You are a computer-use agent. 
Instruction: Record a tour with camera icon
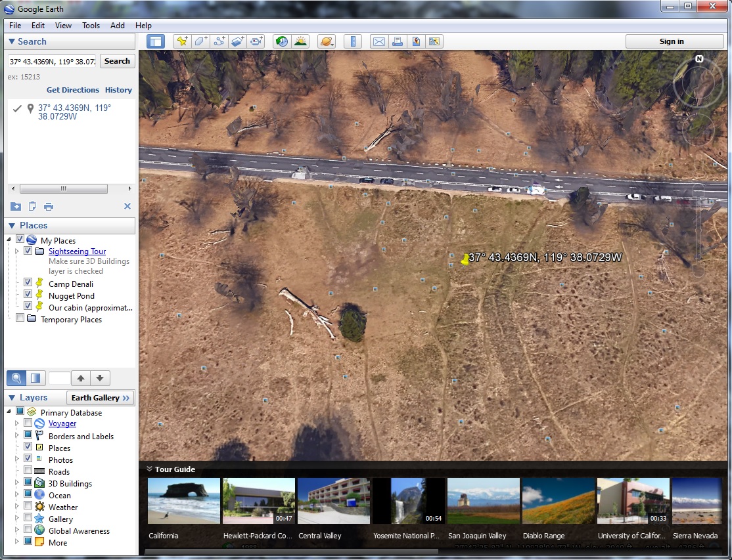click(x=256, y=41)
